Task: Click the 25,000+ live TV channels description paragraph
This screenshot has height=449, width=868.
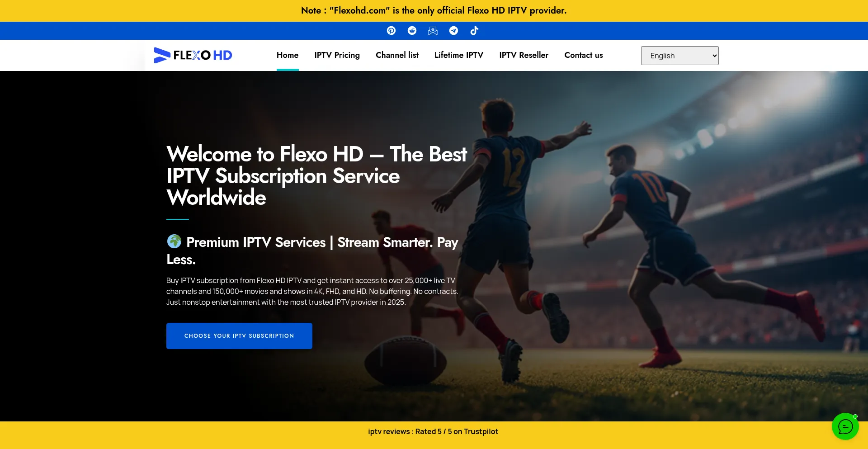Action: [312, 291]
